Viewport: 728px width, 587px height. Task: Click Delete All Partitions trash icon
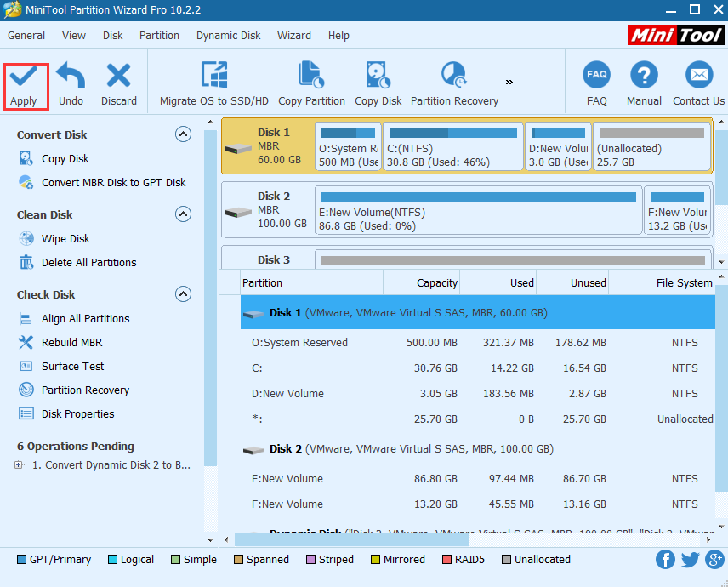click(x=26, y=262)
